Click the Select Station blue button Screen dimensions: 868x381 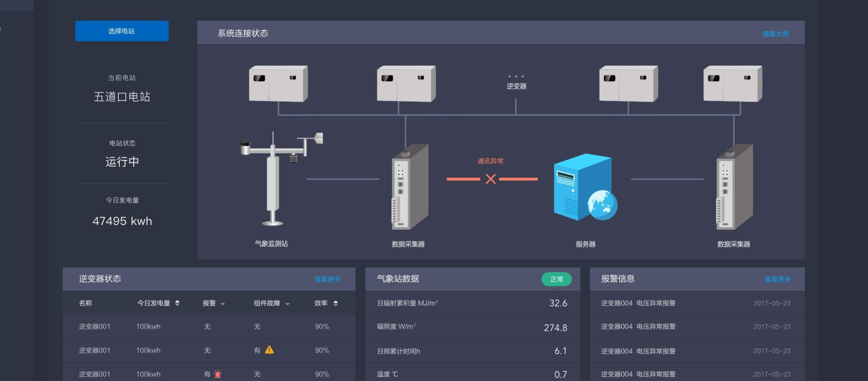point(122,31)
